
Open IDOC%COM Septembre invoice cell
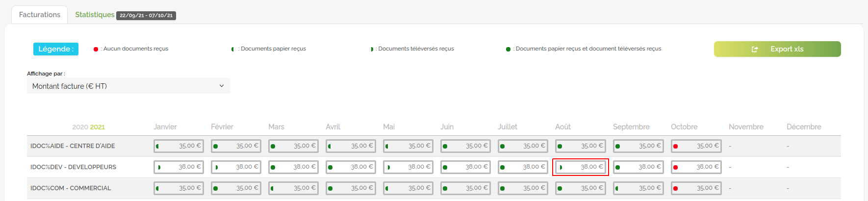638,188
